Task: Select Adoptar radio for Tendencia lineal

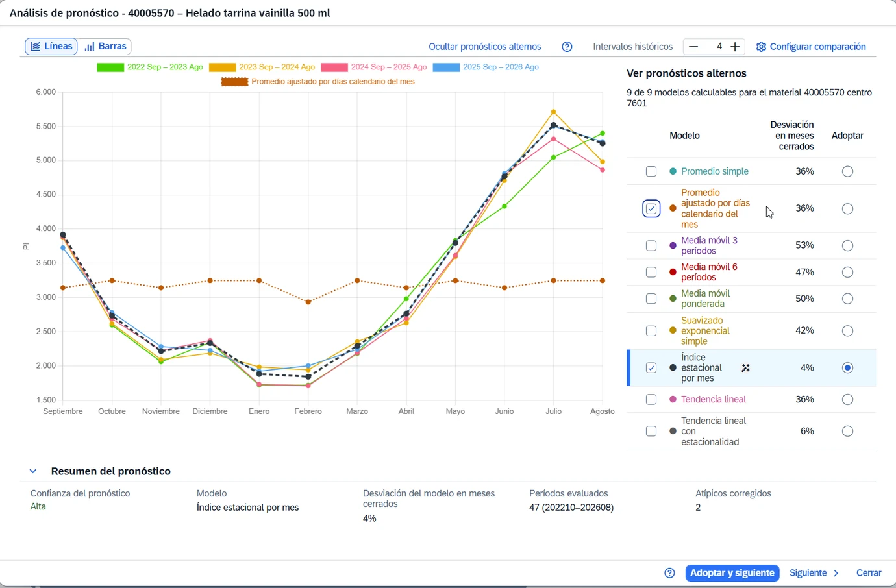Action: coord(847,400)
